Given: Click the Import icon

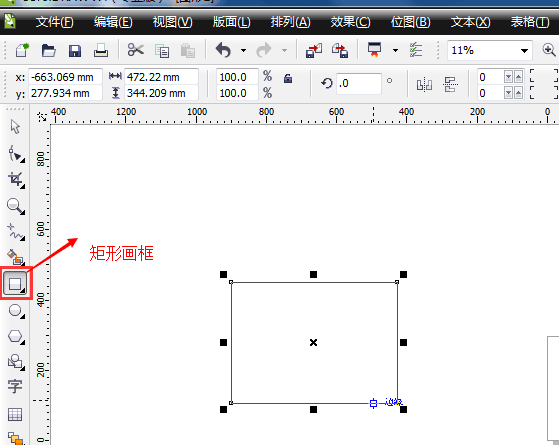Looking at the screenshot, I should point(314,50).
